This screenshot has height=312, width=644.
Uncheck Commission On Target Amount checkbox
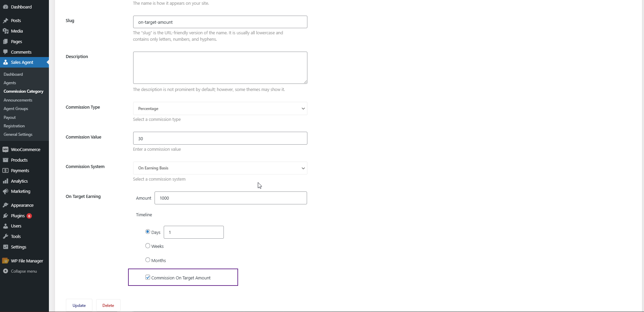click(x=148, y=277)
